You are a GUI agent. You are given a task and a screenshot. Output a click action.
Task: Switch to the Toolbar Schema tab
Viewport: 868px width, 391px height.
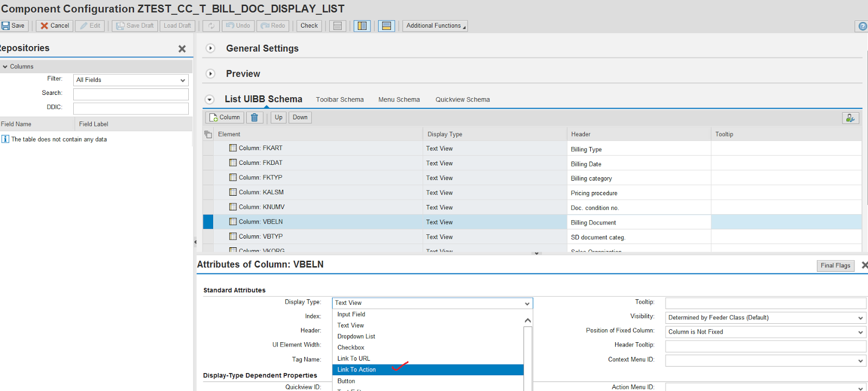point(340,100)
